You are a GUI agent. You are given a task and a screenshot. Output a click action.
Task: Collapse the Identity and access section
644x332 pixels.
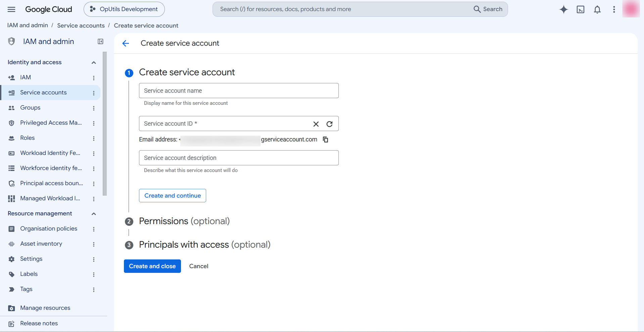pos(94,63)
